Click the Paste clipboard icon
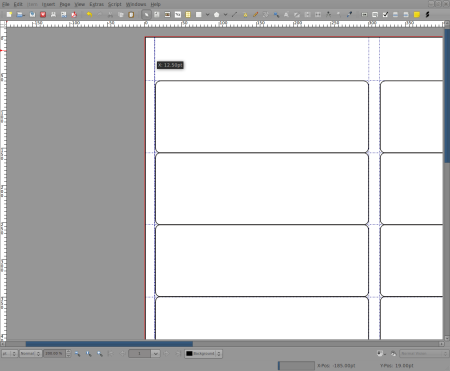450x371 pixels. (x=131, y=15)
